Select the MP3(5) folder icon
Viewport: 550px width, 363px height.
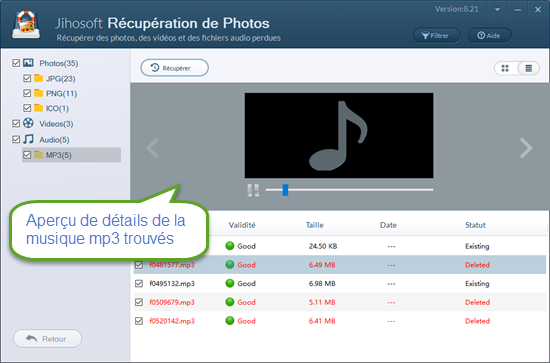pyautogui.click(x=39, y=155)
